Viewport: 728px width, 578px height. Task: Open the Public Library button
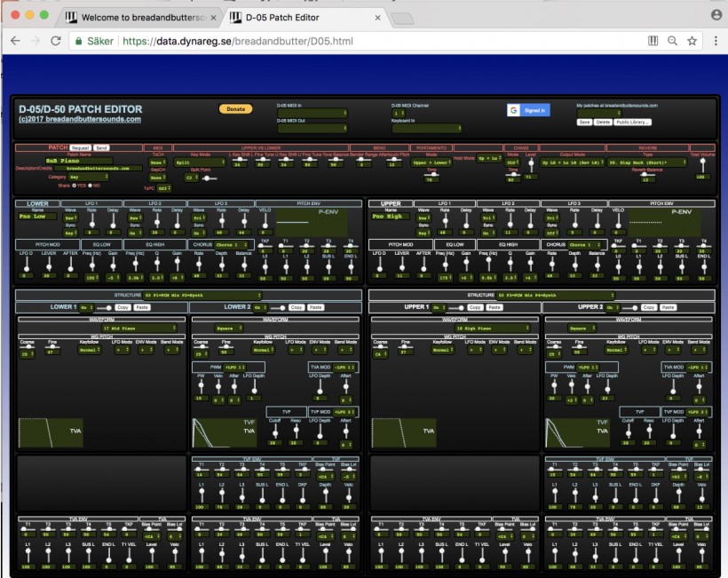click(x=631, y=122)
